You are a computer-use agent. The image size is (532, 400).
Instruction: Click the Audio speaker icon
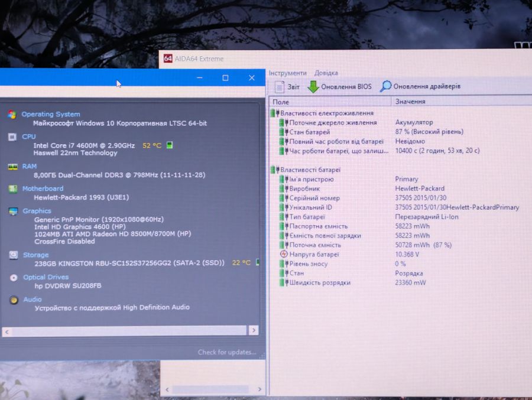tap(14, 300)
